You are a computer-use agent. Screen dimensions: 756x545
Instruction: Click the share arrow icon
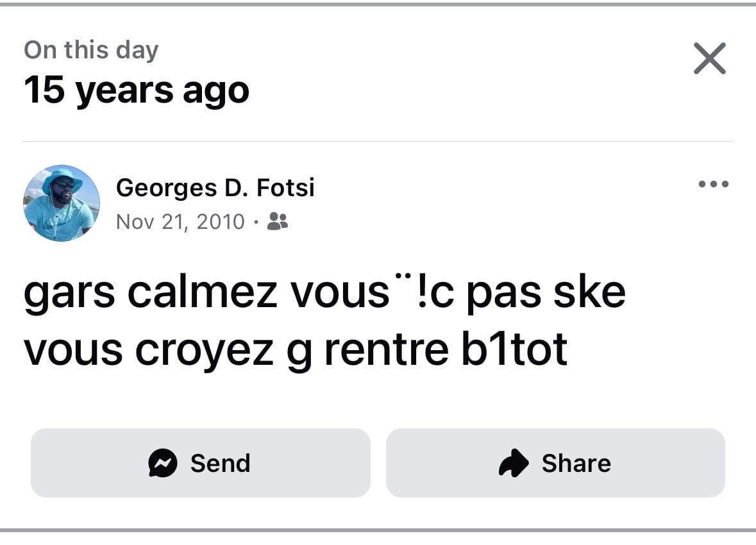[x=514, y=463]
